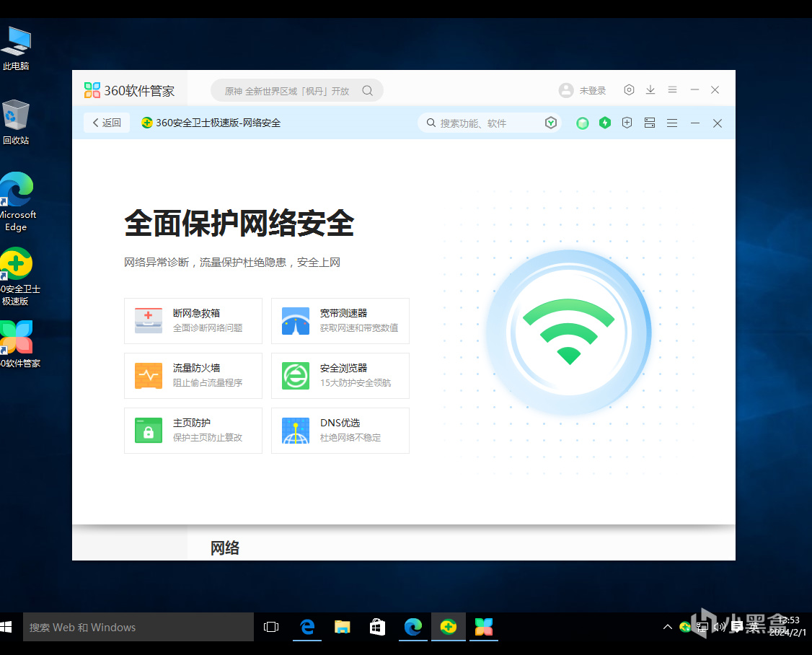Open legacy Edge on the taskbar

(x=307, y=627)
